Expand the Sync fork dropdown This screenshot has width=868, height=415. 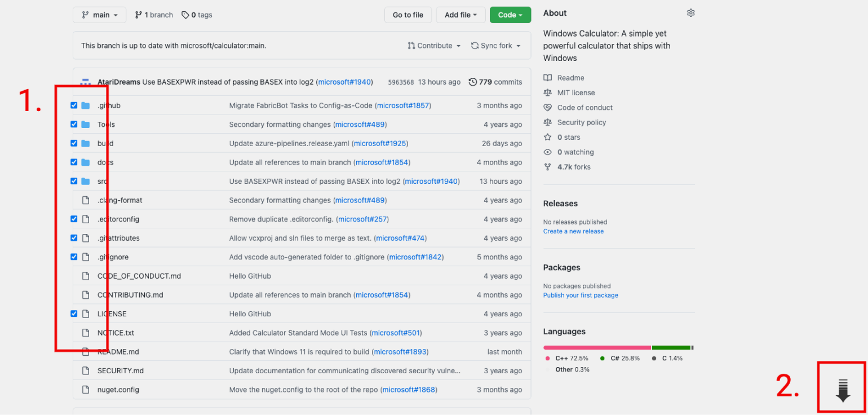coord(496,46)
